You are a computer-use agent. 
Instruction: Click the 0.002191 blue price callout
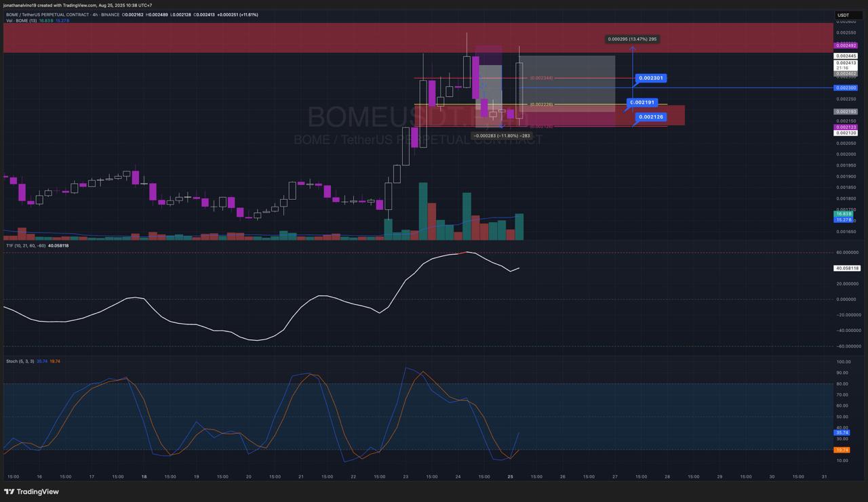[x=643, y=102]
